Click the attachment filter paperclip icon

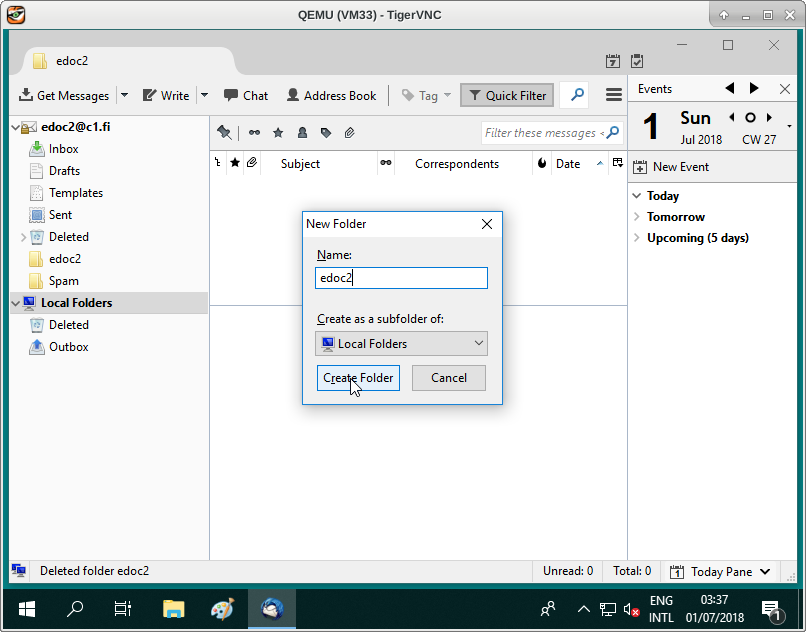[349, 132]
